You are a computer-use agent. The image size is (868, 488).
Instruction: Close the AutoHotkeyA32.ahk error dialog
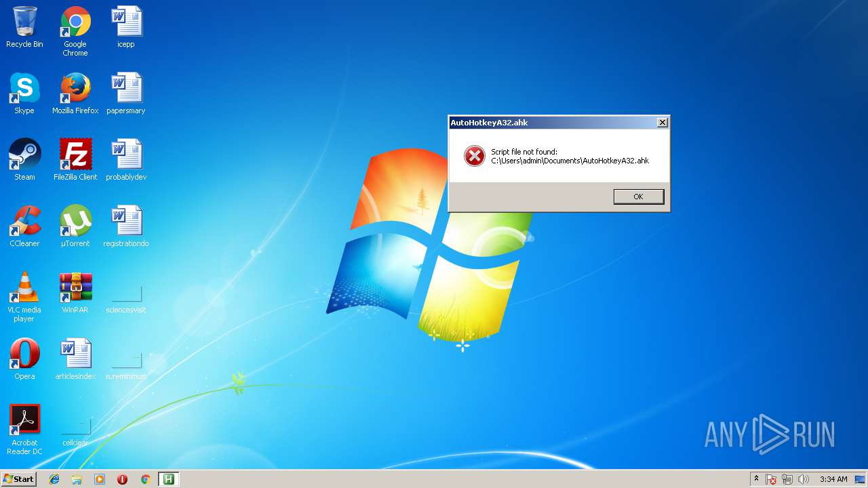click(663, 123)
